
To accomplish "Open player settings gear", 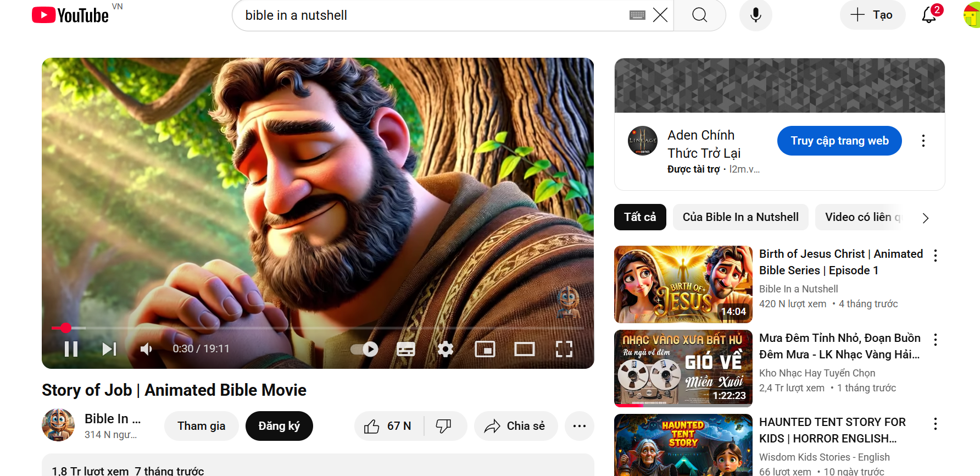I will click(446, 349).
